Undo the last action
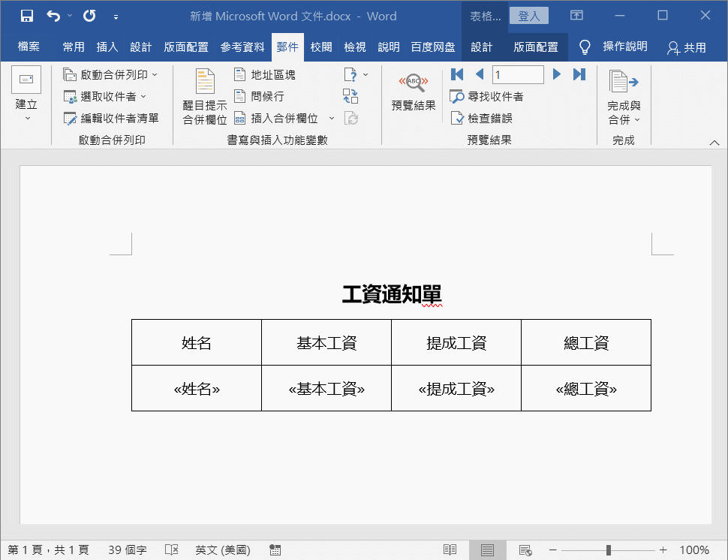The image size is (728, 560). tap(53, 17)
